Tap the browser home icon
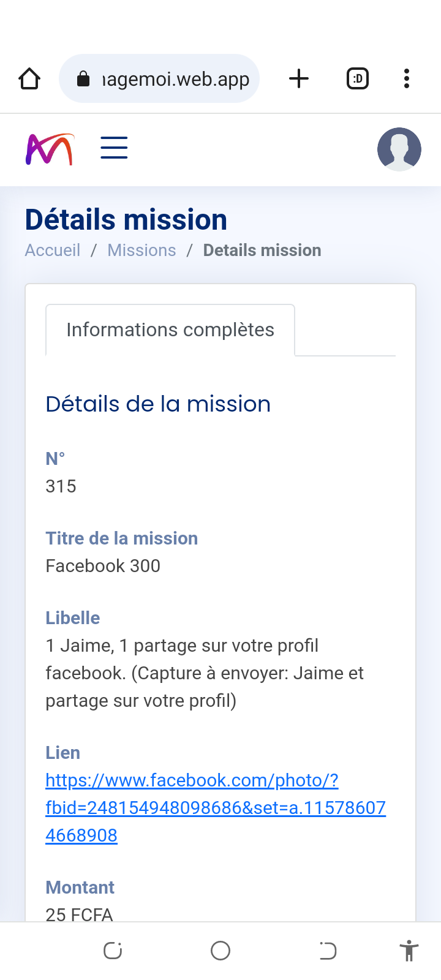This screenshot has height=980, width=441. click(x=29, y=78)
